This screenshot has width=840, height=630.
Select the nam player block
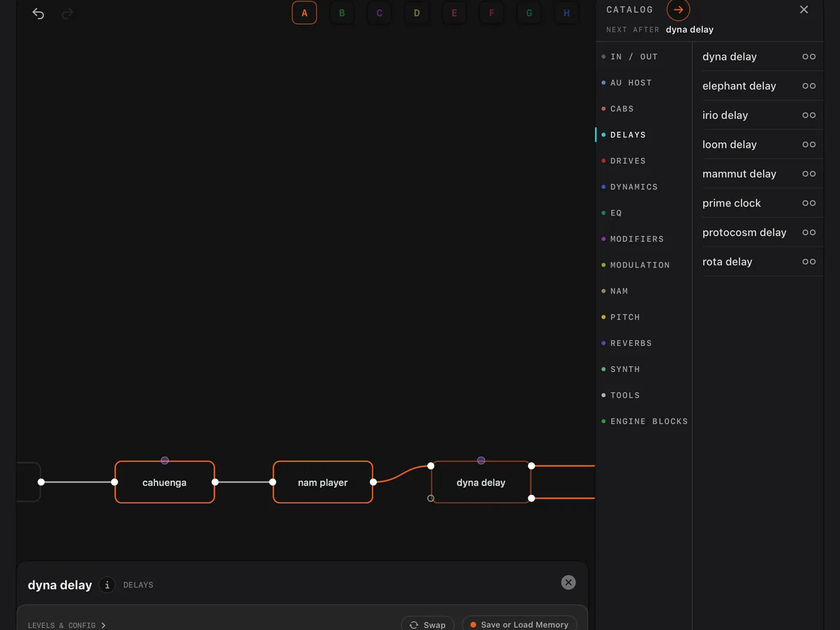click(323, 482)
